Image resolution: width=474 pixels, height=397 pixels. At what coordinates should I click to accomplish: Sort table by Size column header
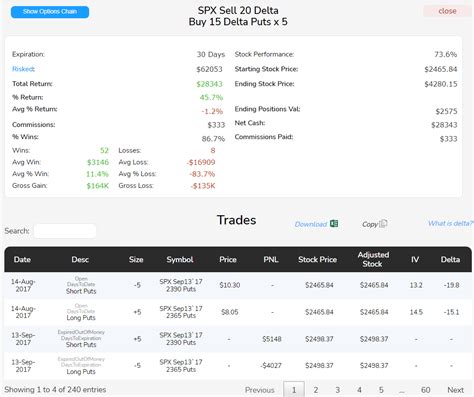pyautogui.click(x=136, y=259)
